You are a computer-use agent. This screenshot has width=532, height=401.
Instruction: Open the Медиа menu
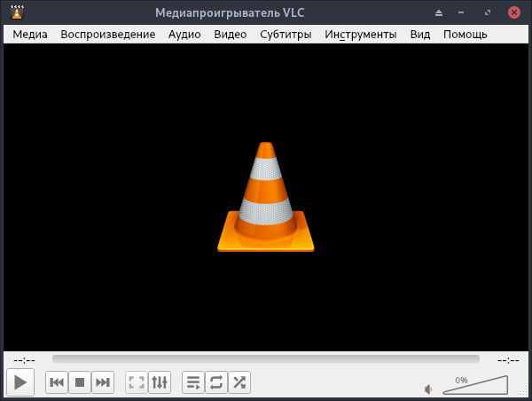coord(30,35)
